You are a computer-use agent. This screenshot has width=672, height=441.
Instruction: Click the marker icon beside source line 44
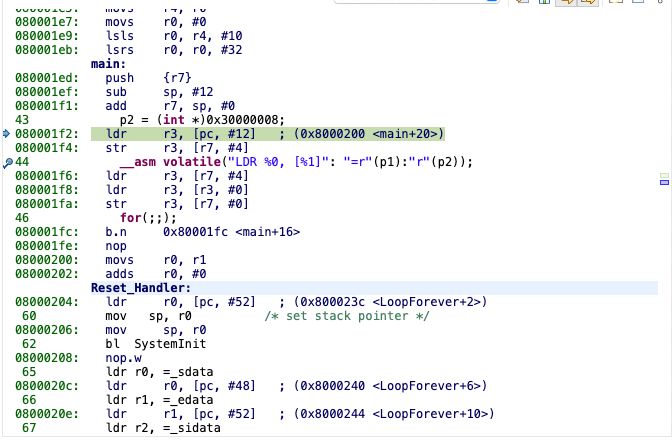tap(7, 162)
